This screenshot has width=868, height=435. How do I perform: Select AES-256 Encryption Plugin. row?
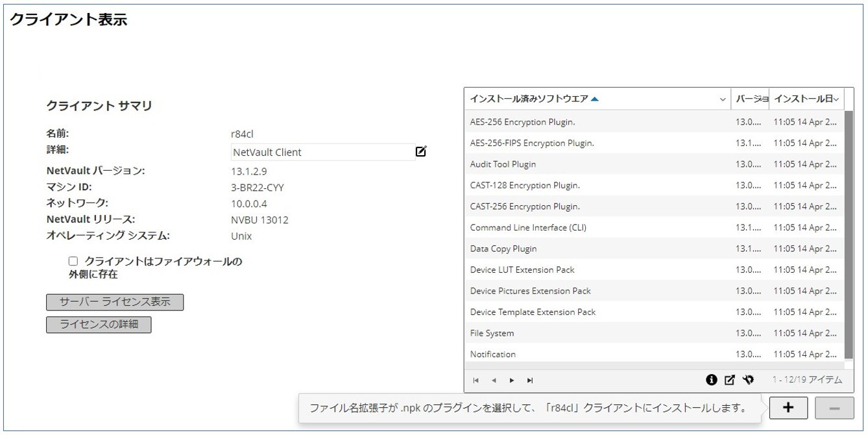point(655,121)
